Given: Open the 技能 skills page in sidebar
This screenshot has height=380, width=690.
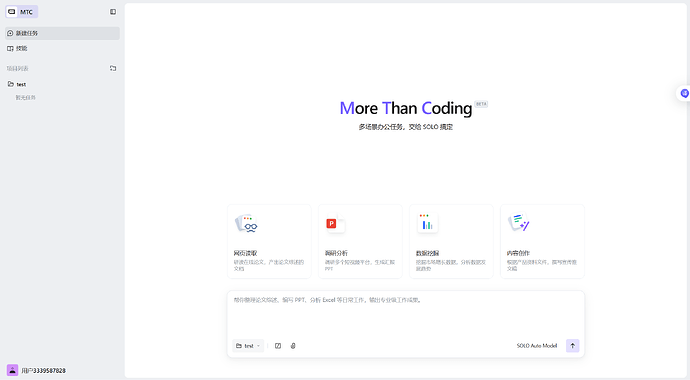Looking at the screenshot, I should tap(62, 48).
